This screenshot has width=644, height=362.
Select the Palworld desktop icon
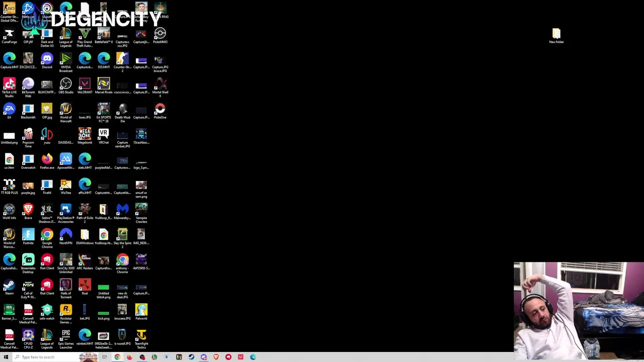click(x=141, y=312)
